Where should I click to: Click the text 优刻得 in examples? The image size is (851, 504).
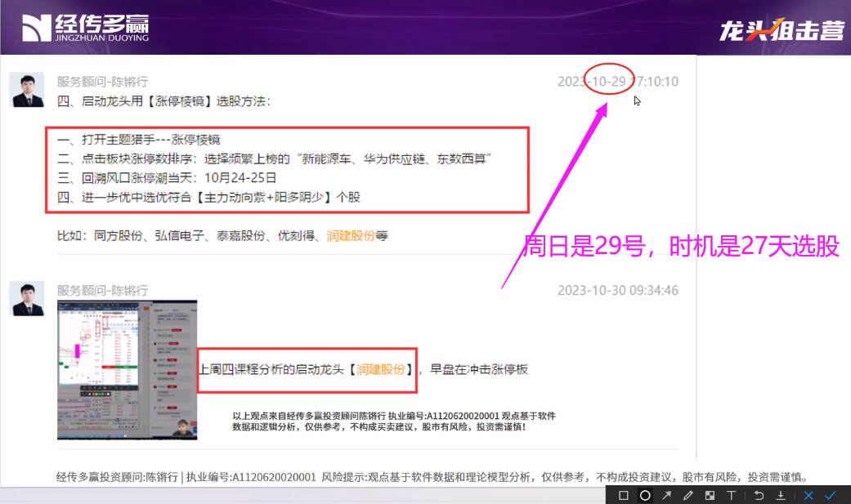(x=296, y=236)
